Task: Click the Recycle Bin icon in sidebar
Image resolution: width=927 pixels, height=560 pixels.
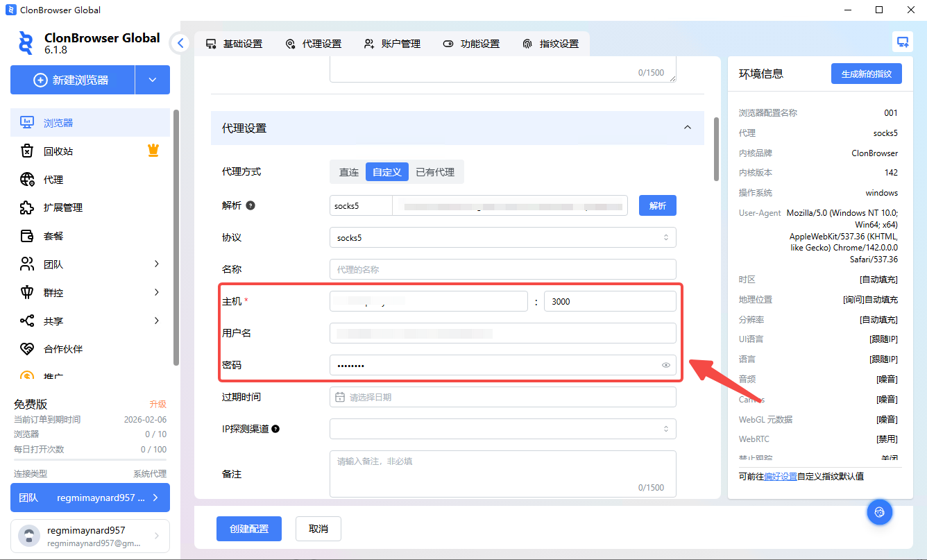Action: [27, 151]
